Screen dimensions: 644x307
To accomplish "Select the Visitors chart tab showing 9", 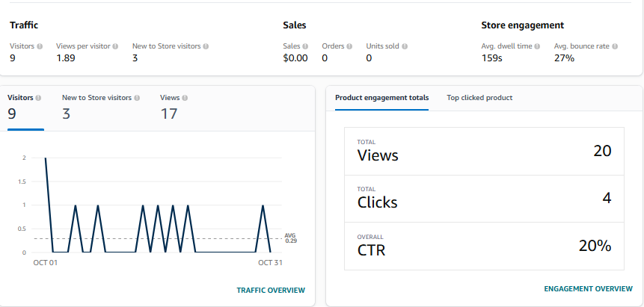I will (x=25, y=108).
